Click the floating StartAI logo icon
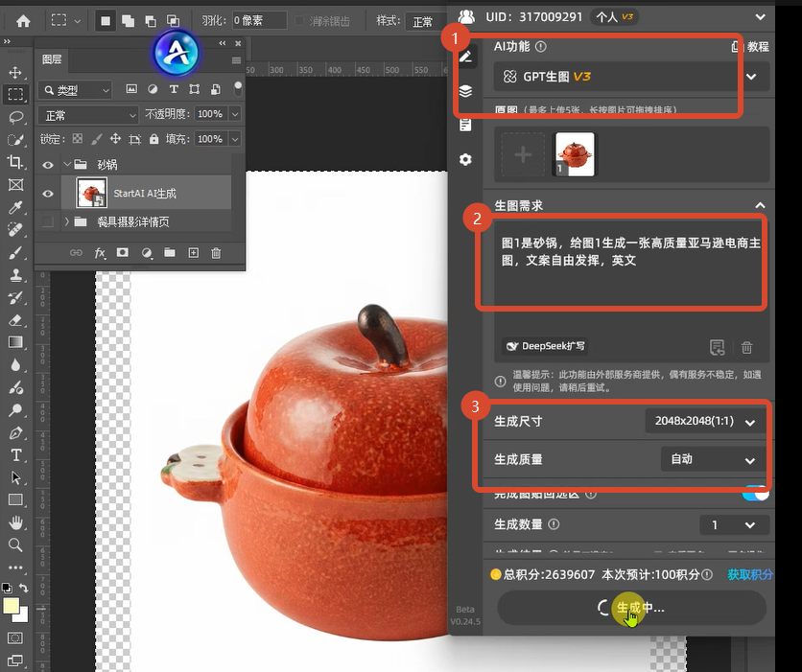Image resolution: width=802 pixels, height=672 pixels. pyautogui.click(x=176, y=53)
